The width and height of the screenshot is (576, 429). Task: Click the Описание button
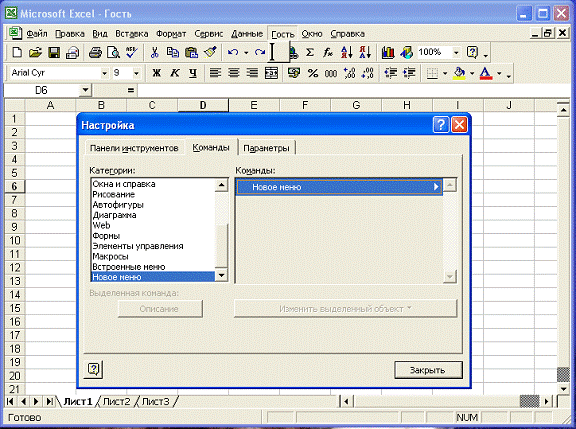click(160, 309)
